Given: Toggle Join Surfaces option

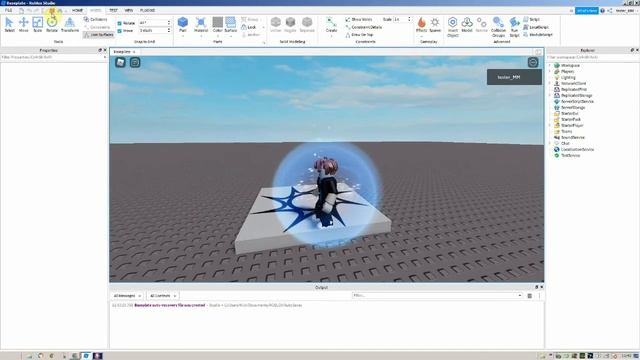Looking at the screenshot, I should pos(98,35).
